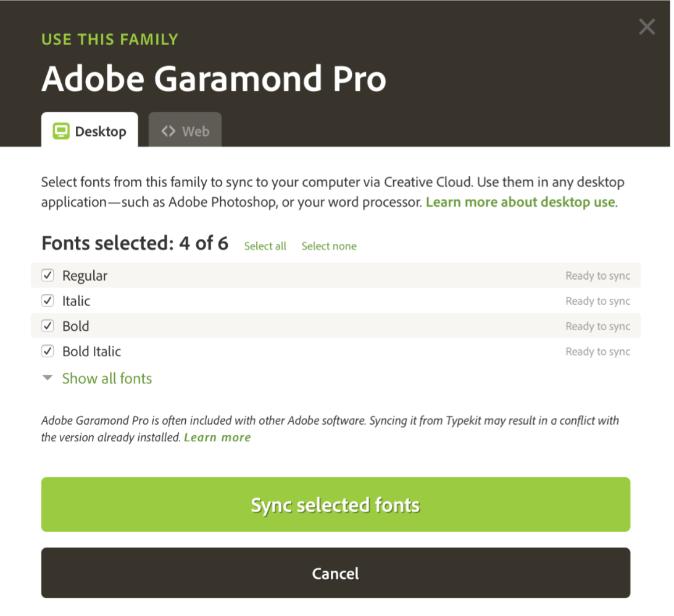Click the Sync selected fonts button
Viewport: 674px width, 616px height.
click(335, 504)
